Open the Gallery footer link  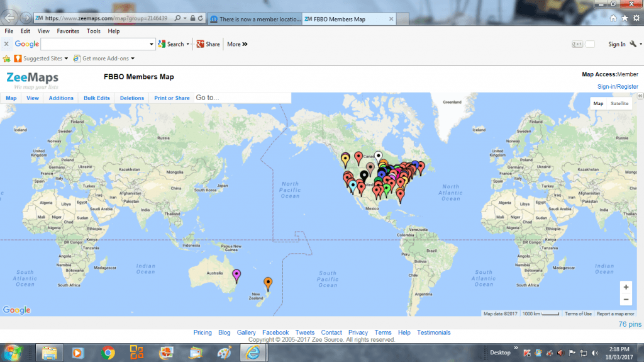246,332
